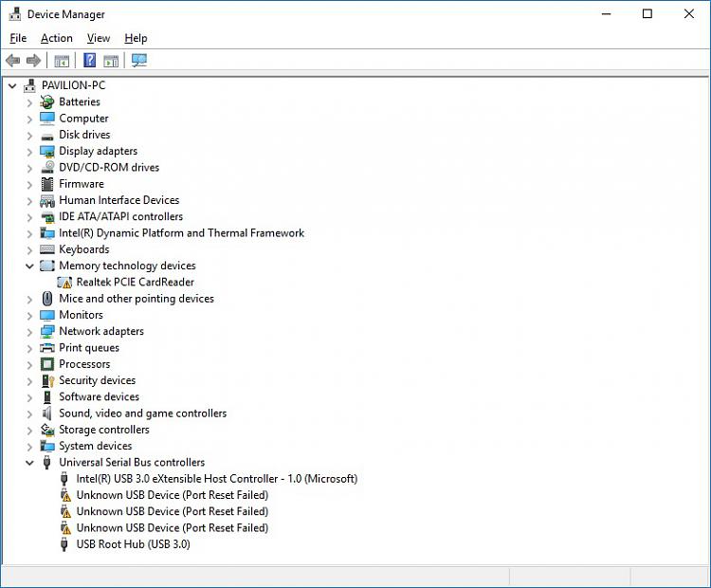
Task: Click the DVD/CD-ROM drives disc icon
Action: coord(47,168)
